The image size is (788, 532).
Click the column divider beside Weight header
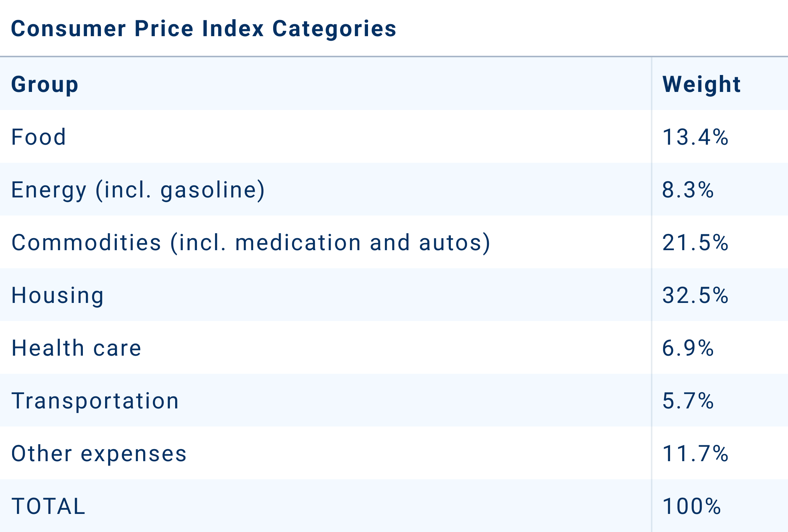[x=652, y=84]
